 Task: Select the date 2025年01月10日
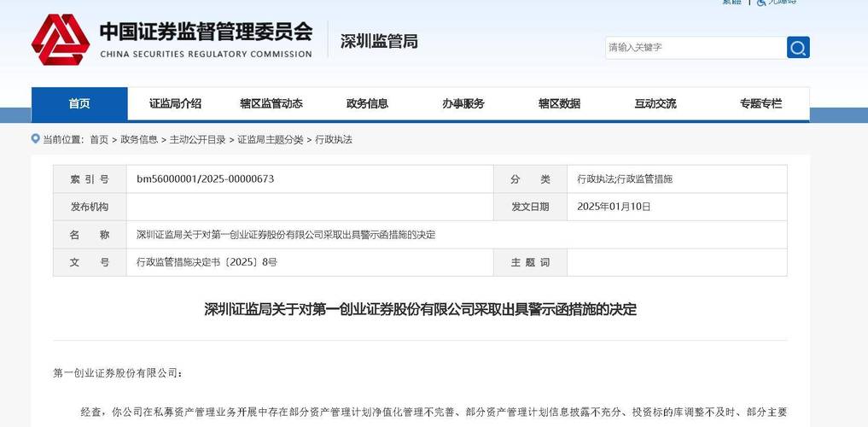click(614, 207)
